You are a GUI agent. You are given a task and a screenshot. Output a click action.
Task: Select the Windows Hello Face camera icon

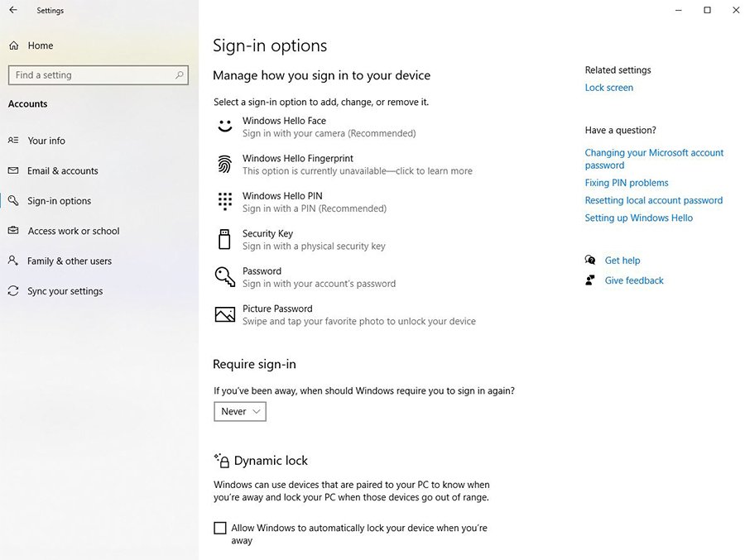click(x=224, y=126)
